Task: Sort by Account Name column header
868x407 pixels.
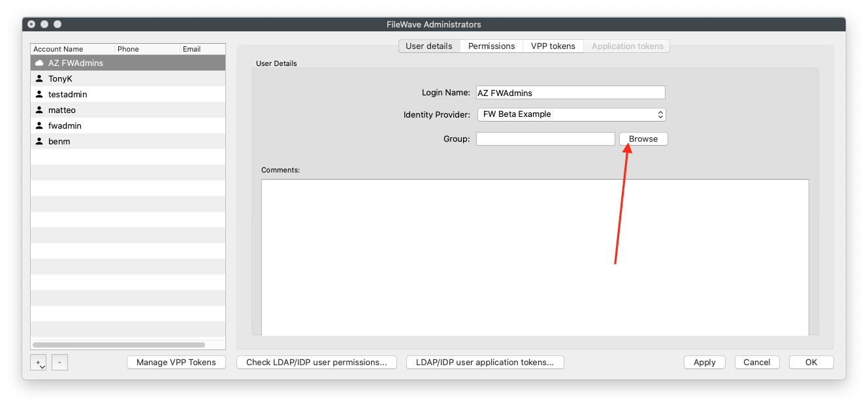Action: [72, 49]
